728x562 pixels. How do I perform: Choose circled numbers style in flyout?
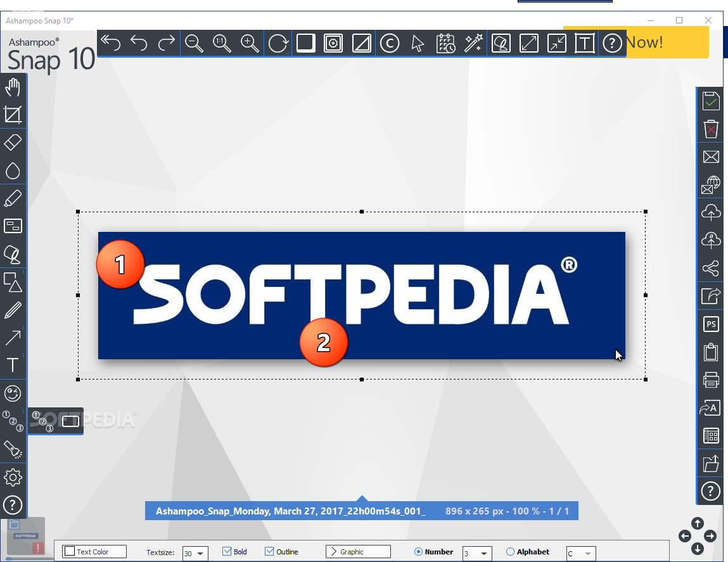pos(42,421)
